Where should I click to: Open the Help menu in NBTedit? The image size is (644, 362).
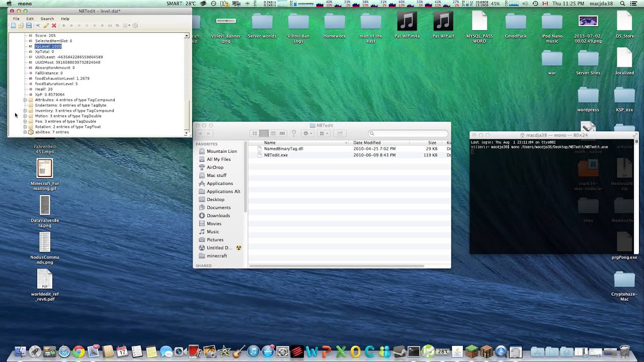tap(65, 19)
